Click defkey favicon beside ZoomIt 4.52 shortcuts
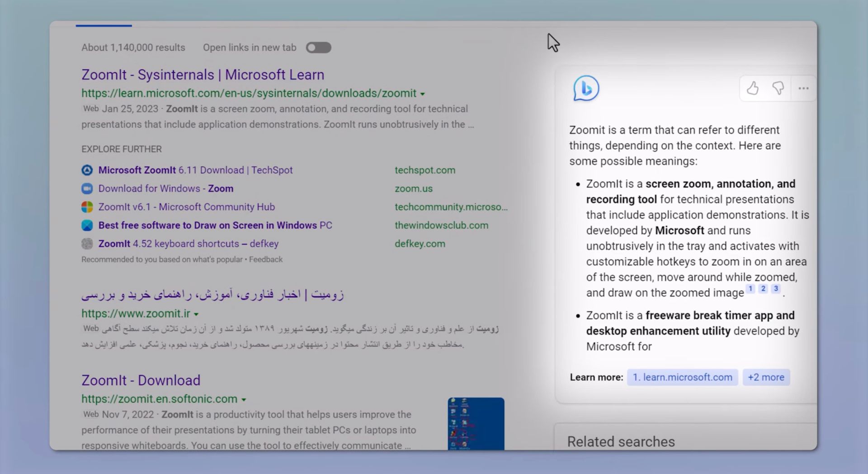The width and height of the screenshot is (868, 474). 87,244
